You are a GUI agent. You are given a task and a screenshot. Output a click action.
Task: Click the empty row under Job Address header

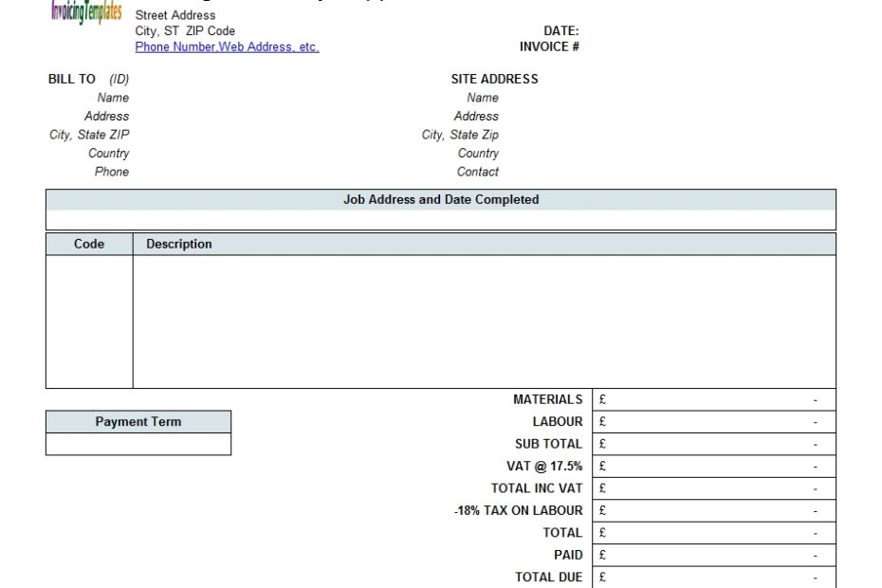pyautogui.click(x=441, y=220)
